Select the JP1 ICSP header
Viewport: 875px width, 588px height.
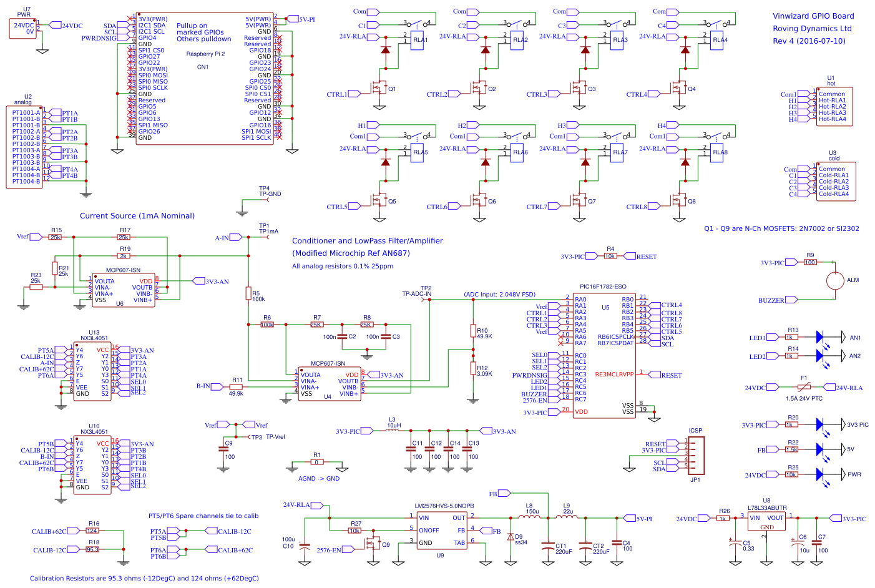click(696, 455)
